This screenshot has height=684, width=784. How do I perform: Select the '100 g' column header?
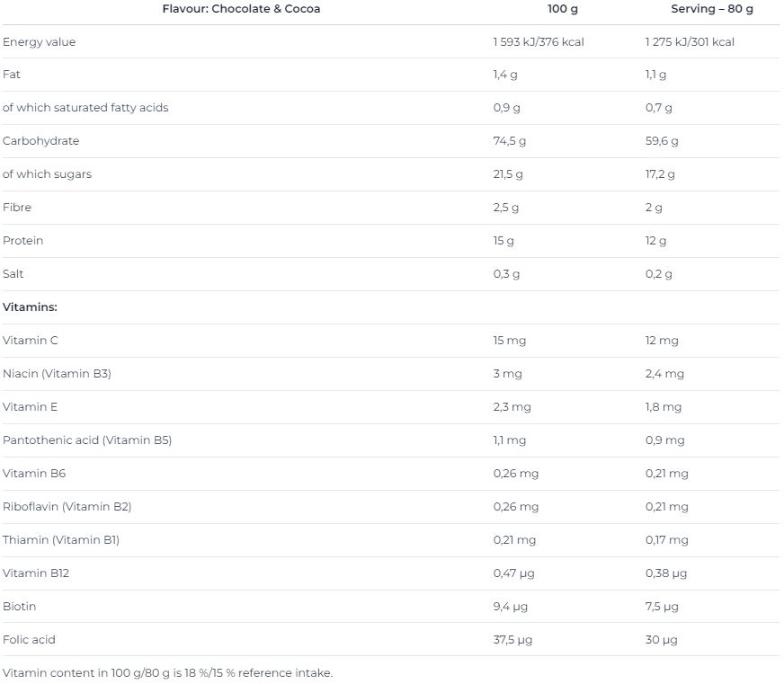(563, 9)
